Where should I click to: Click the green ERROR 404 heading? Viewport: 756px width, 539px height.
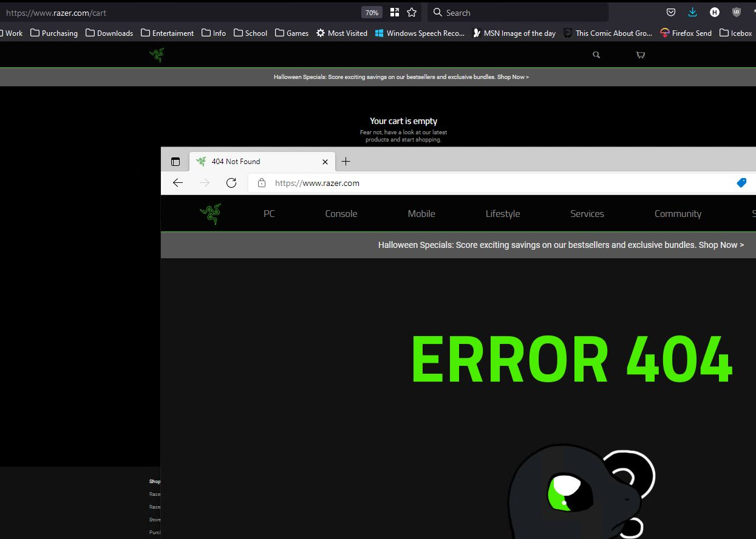(x=572, y=360)
